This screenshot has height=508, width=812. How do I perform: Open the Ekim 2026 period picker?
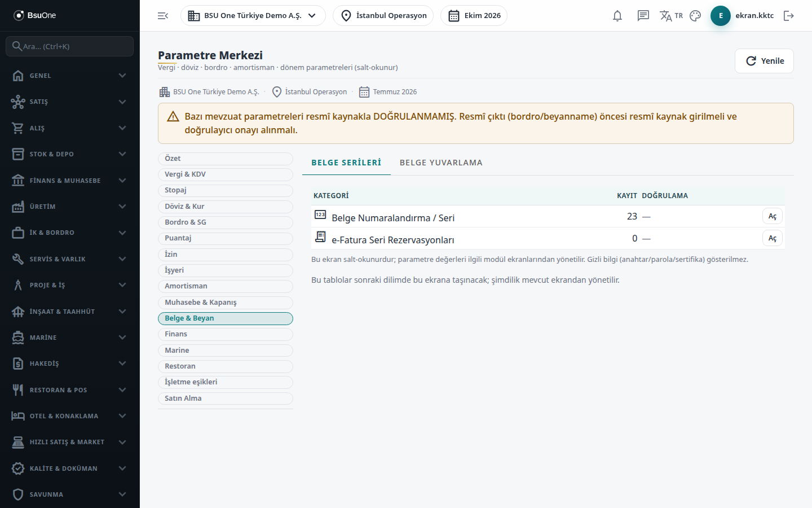pyautogui.click(x=474, y=16)
